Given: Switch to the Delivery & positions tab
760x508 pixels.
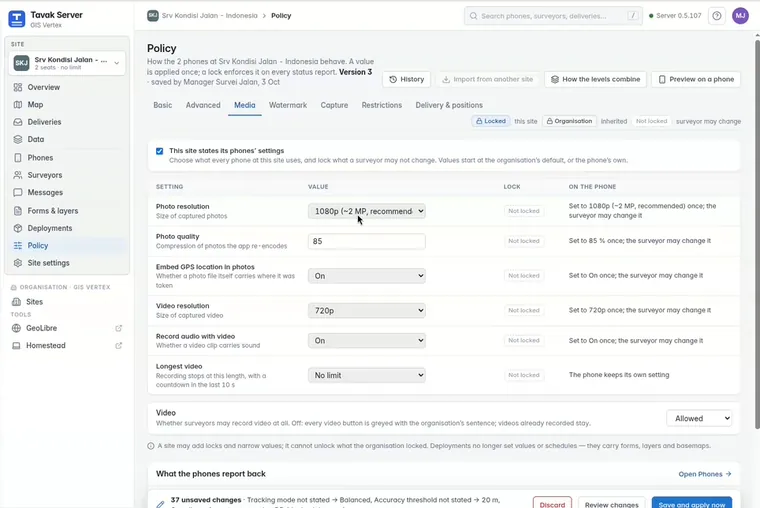Looking at the screenshot, I should tap(449, 105).
